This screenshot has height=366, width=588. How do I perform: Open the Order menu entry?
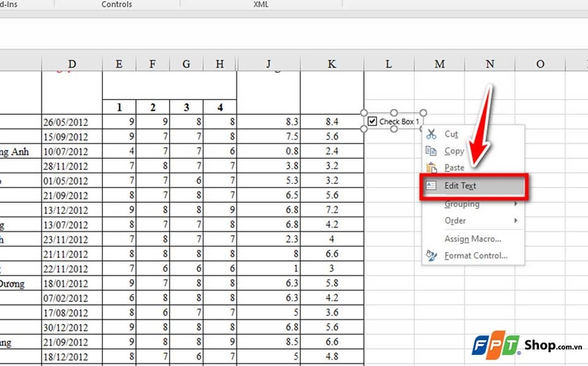click(473, 220)
